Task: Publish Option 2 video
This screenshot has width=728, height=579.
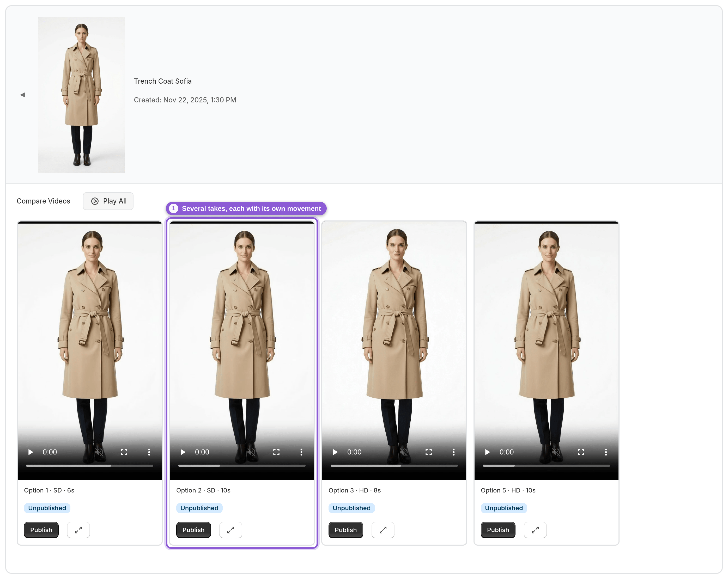Action: [193, 530]
